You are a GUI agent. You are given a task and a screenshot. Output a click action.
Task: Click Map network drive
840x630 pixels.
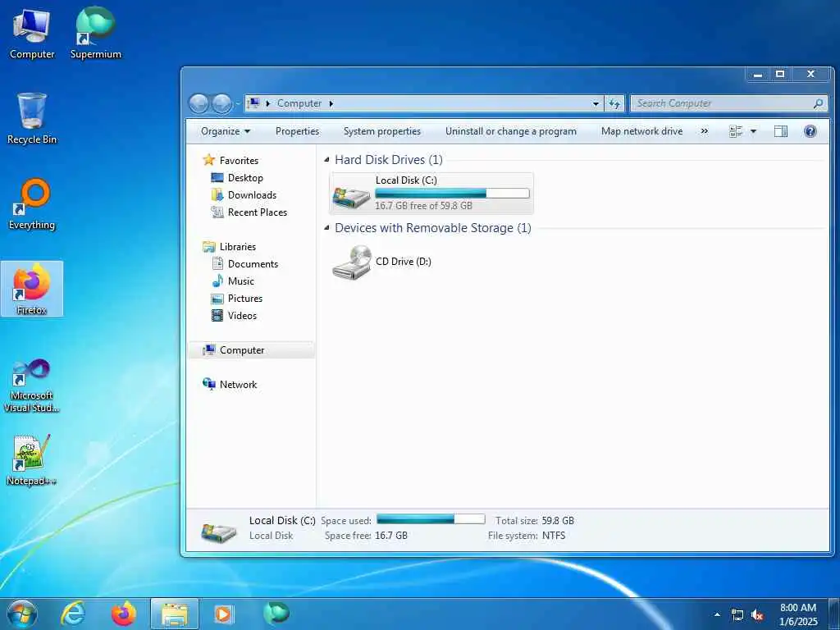(641, 131)
